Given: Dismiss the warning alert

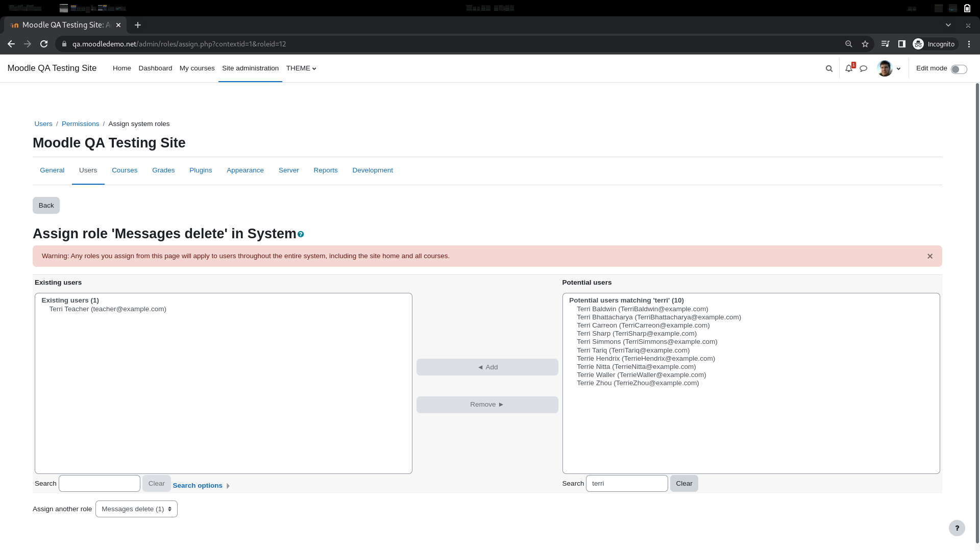Looking at the screenshot, I should (x=930, y=256).
